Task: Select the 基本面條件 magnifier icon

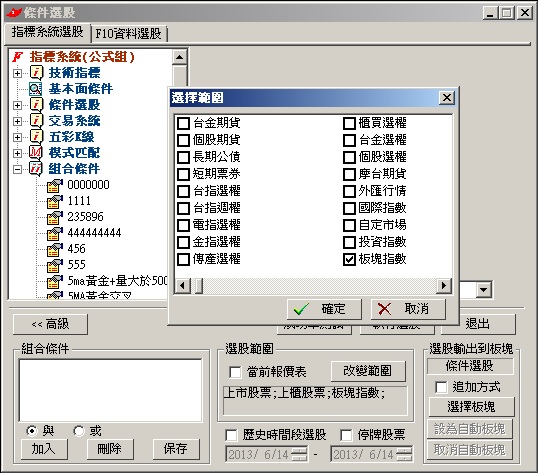Action: point(36,89)
